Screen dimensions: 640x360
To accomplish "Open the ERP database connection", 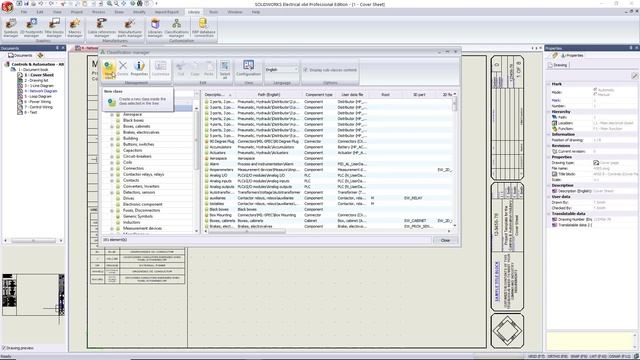I will tap(203, 28).
